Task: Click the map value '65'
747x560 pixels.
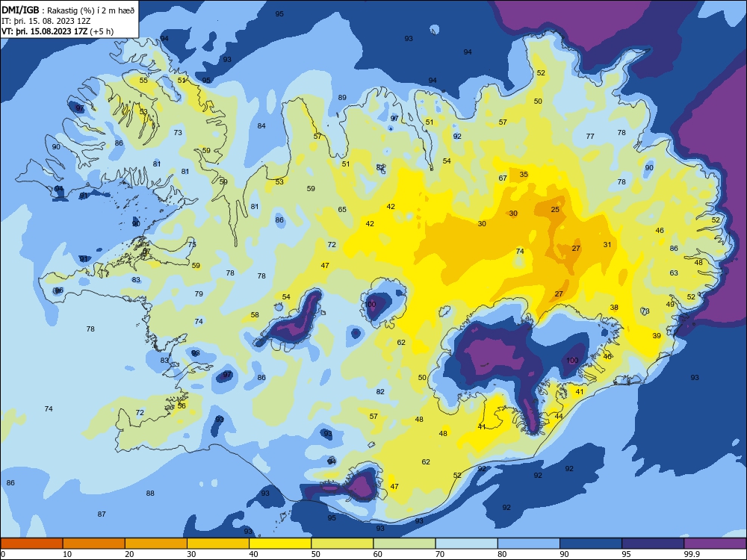Action: (342, 210)
